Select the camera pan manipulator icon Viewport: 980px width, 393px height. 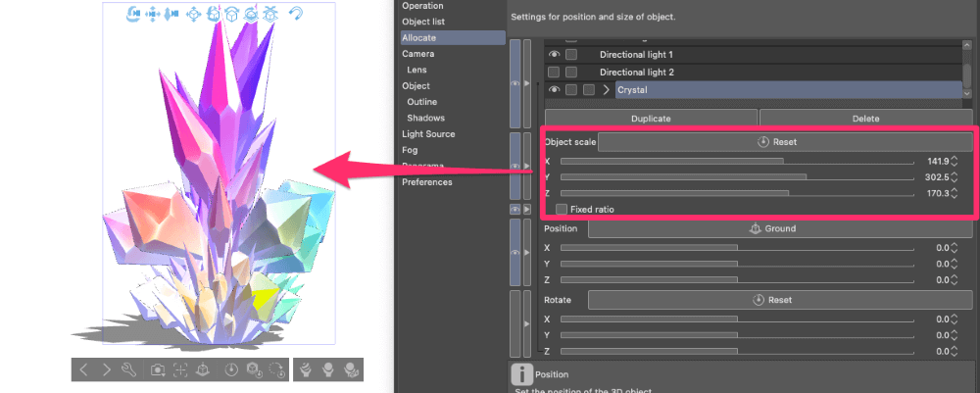[x=153, y=13]
